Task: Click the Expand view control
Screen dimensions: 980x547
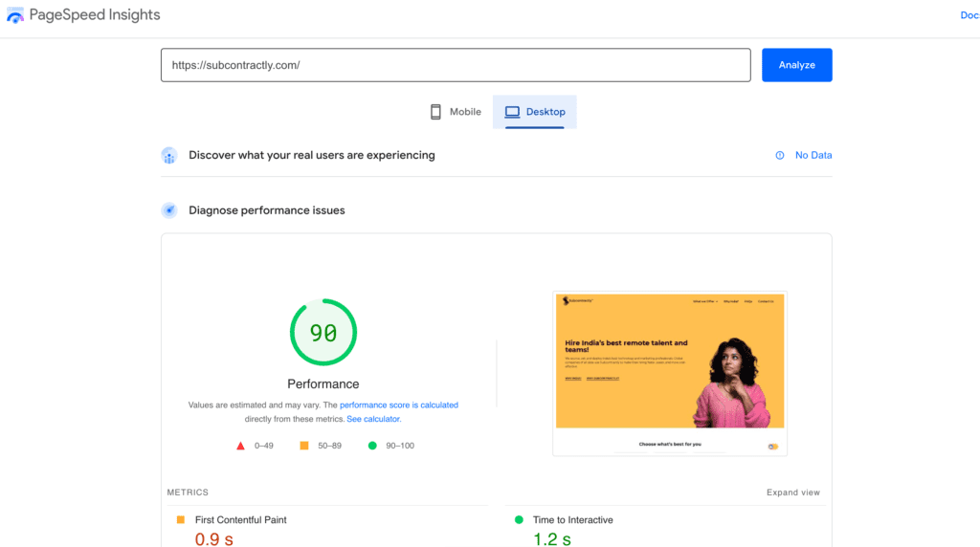Action: coord(792,492)
